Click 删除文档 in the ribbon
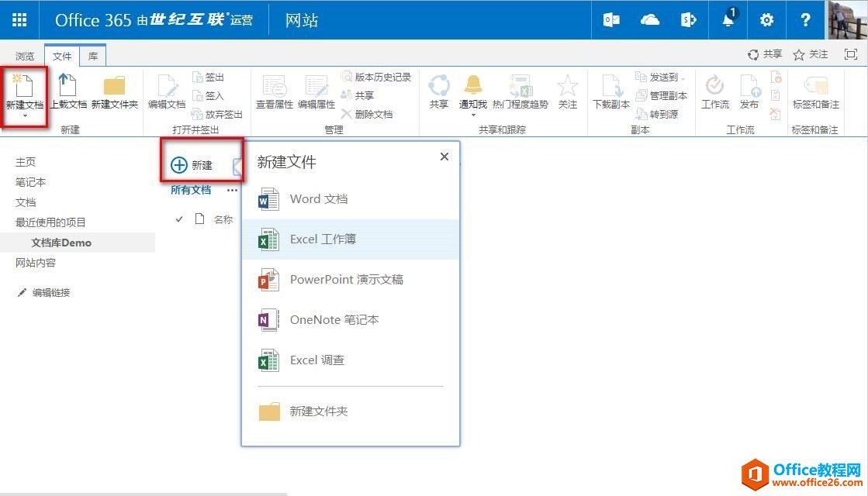Viewport: 868px width, 496px height. pos(367,114)
